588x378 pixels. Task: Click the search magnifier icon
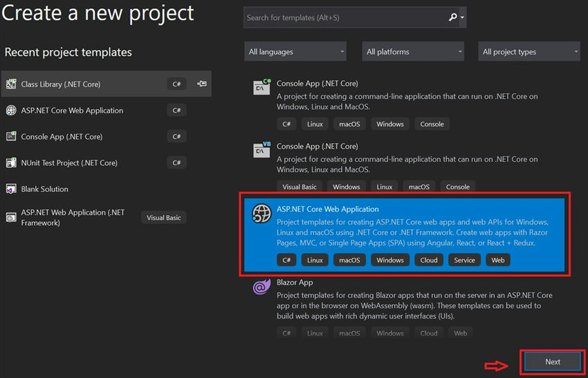click(x=452, y=17)
